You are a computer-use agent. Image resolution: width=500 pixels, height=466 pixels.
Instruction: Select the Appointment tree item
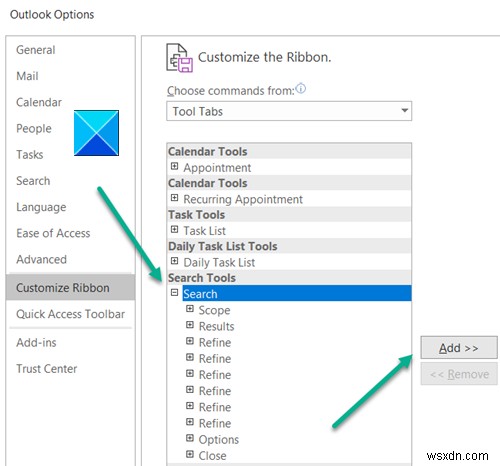(217, 168)
